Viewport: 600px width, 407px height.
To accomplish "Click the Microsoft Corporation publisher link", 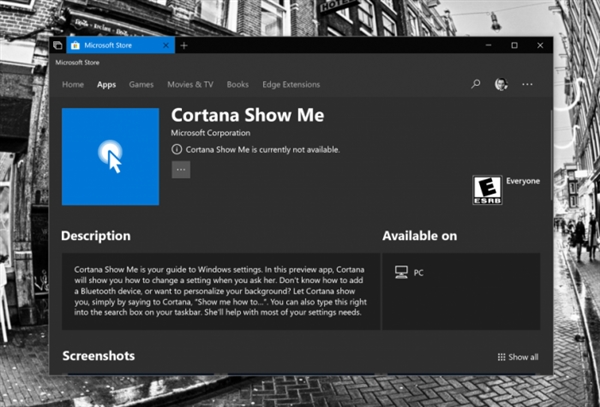I will coord(210,133).
